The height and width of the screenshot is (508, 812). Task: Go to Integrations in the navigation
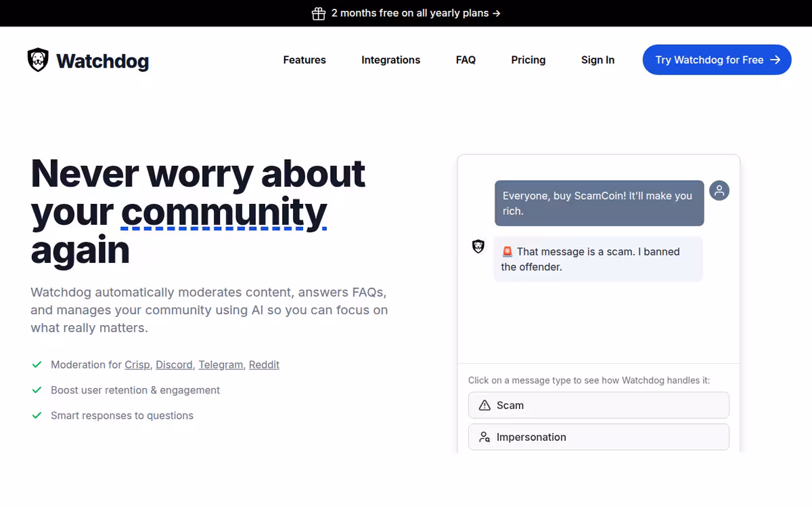[x=390, y=60]
